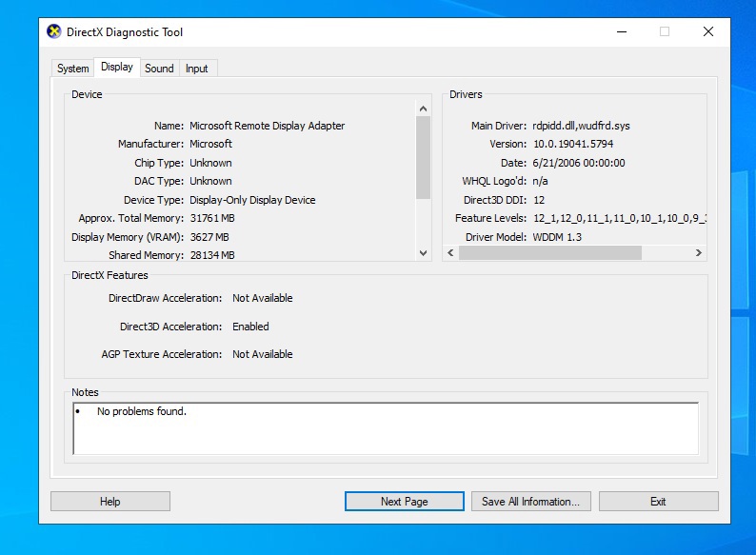Screen dimensions: 756x555
Task: Click the '3627 MB' VRAM value
Action: pos(209,237)
